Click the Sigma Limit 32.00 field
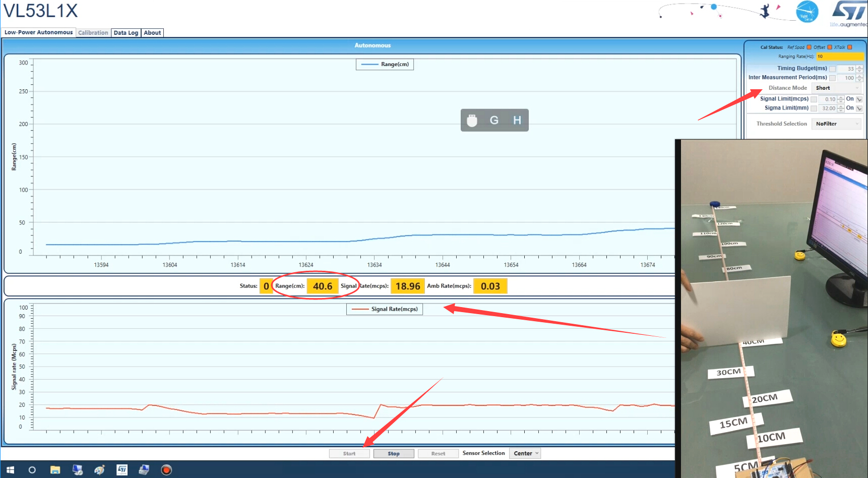 (828, 108)
